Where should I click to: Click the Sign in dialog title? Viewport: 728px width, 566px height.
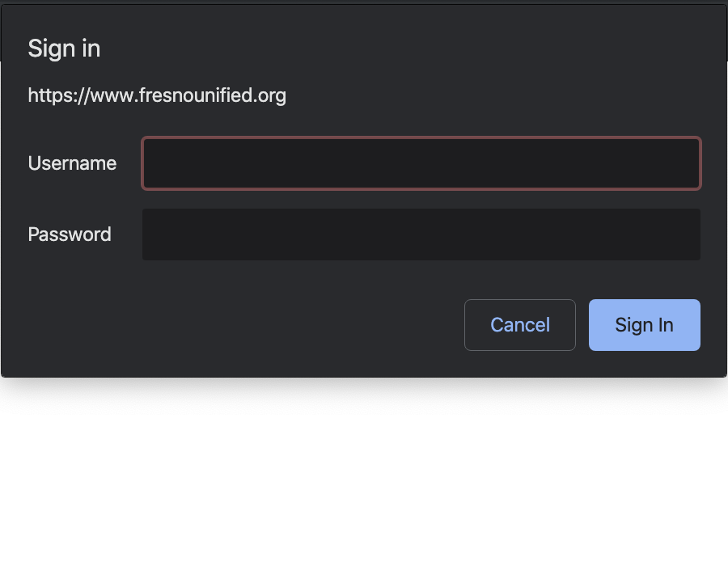pos(64,48)
